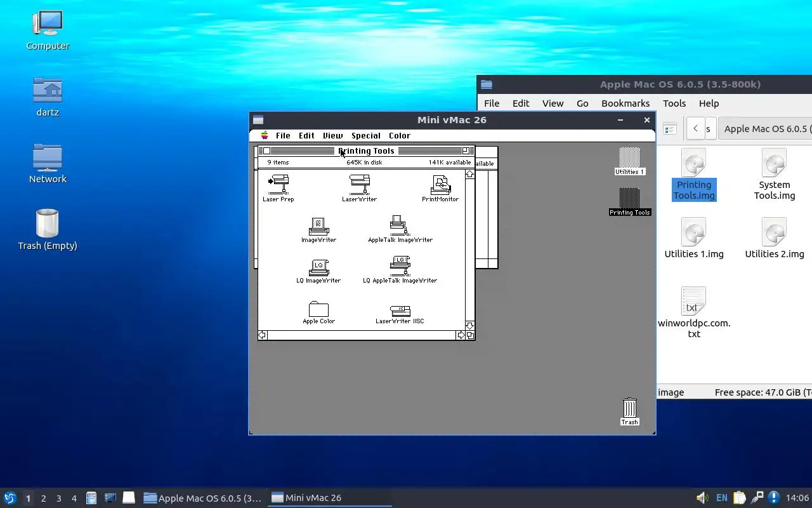The height and width of the screenshot is (508, 812).
Task: Open the Special menu
Action: click(x=366, y=135)
